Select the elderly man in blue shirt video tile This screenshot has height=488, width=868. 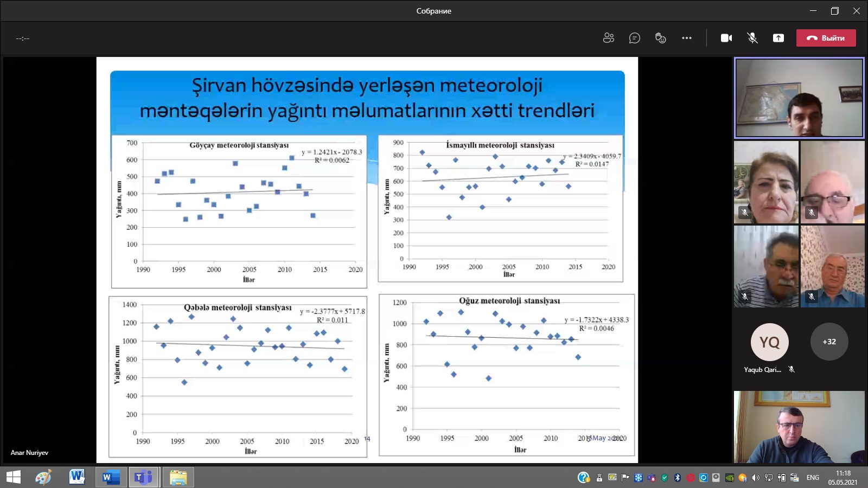[833, 266]
